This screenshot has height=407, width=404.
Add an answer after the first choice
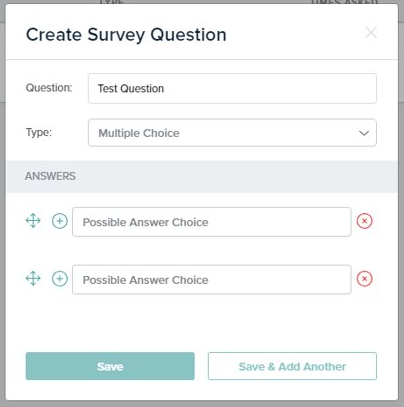[60, 221]
